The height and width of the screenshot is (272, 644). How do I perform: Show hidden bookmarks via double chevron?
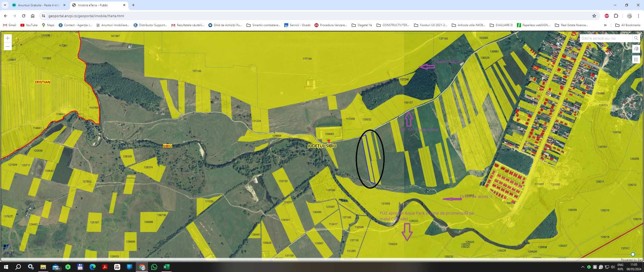(605, 25)
